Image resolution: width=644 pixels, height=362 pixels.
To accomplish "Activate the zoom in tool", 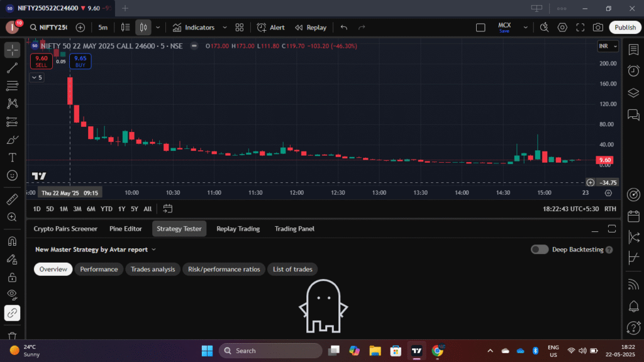I will point(13,217).
